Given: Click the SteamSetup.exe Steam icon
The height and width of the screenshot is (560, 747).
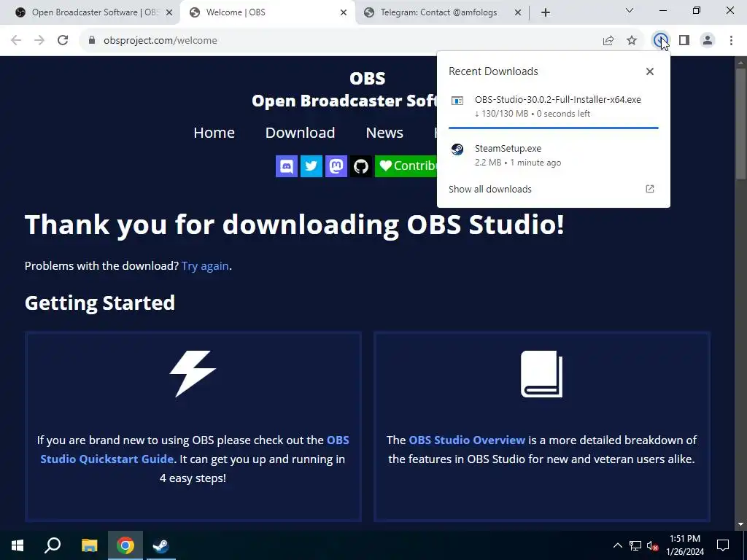Looking at the screenshot, I should [x=457, y=149].
